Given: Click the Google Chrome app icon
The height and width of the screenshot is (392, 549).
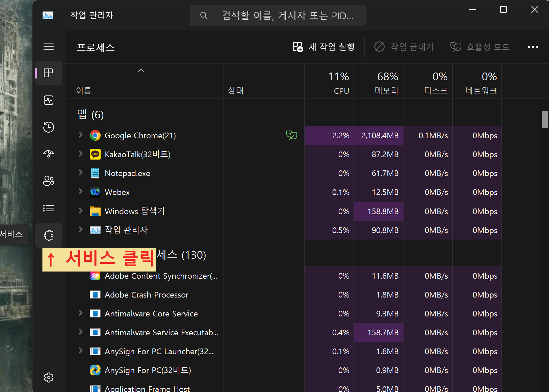Looking at the screenshot, I should 95,136.
